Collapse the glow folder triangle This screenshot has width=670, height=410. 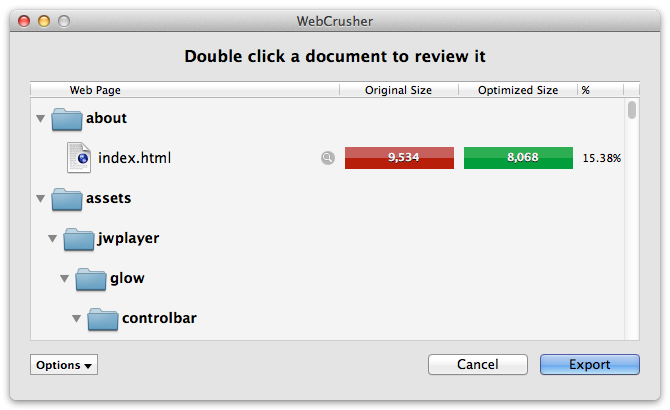click(65, 278)
